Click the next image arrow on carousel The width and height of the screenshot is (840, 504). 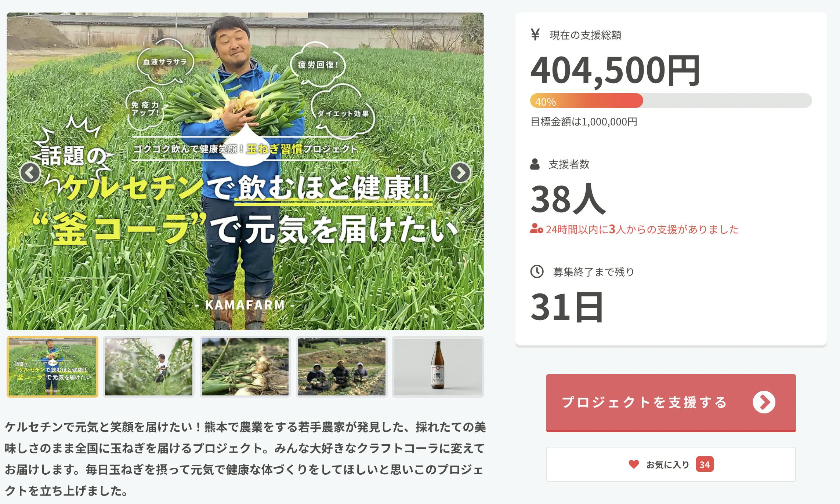[x=460, y=172]
